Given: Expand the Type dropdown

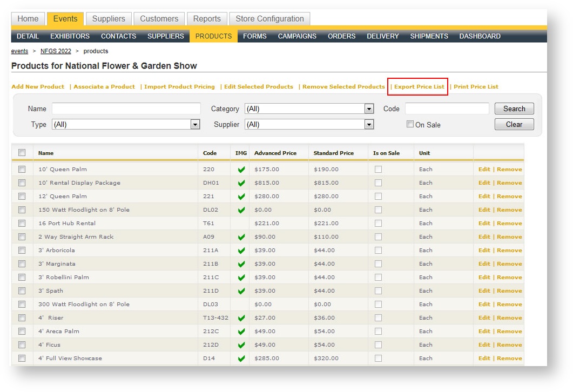Looking at the screenshot, I should click(195, 124).
